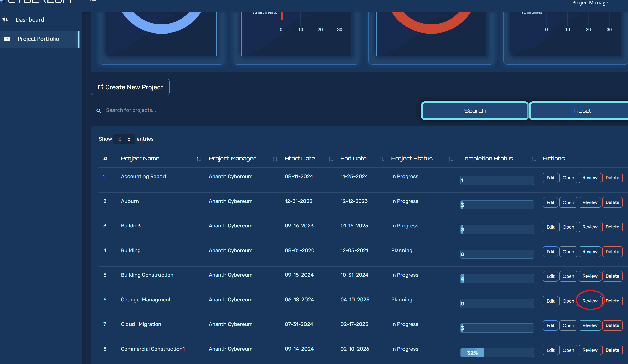This screenshot has height=364, width=628.
Task: Open the Cloud_Migration project
Action: [x=568, y=325]
